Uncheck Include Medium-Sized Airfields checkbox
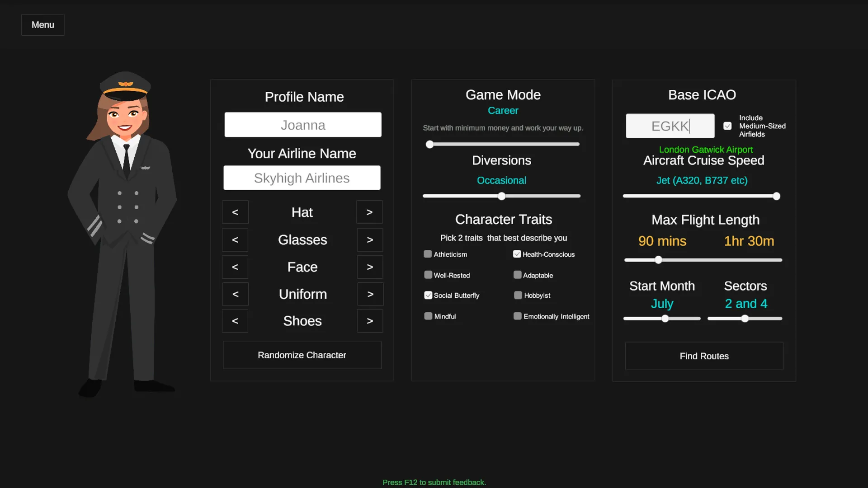The width and height of the screenshot is (868, 488). pyautogui.click(x=727, y=126)
